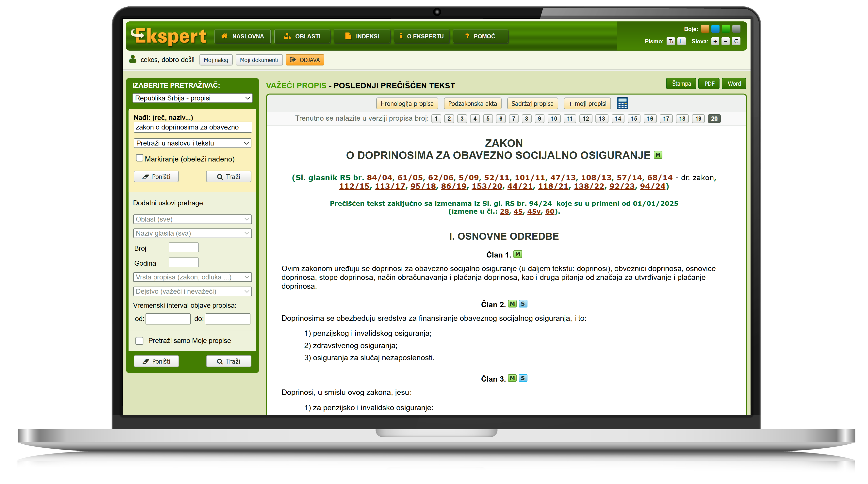Switch to regulation version 10
868x484 pixels.
[554, 119]
